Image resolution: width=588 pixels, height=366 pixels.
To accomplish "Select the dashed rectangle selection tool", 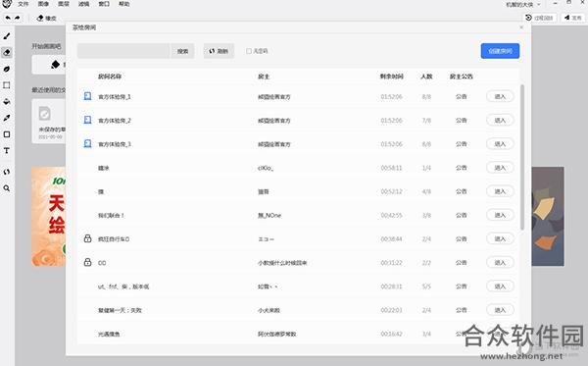I will click(7, 85).
